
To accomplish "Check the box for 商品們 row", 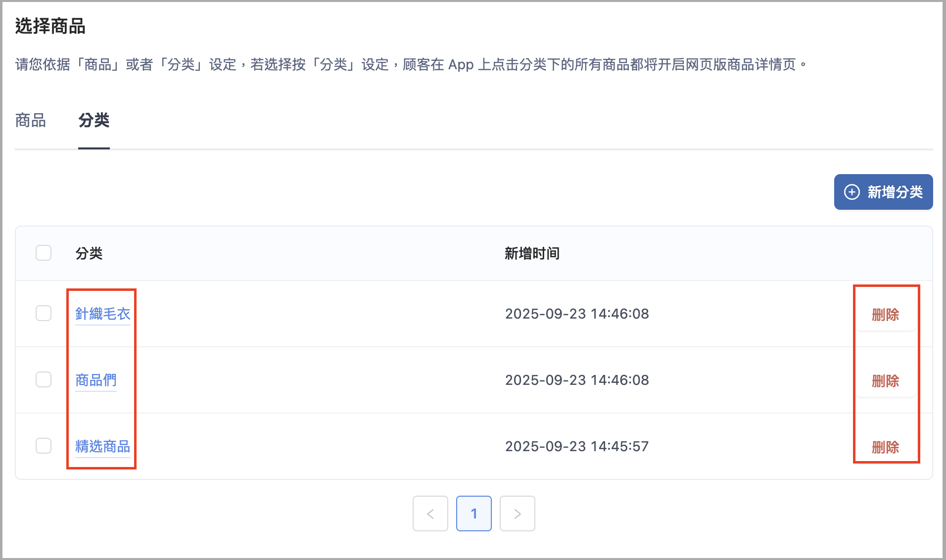I will [x=44, y=379].
